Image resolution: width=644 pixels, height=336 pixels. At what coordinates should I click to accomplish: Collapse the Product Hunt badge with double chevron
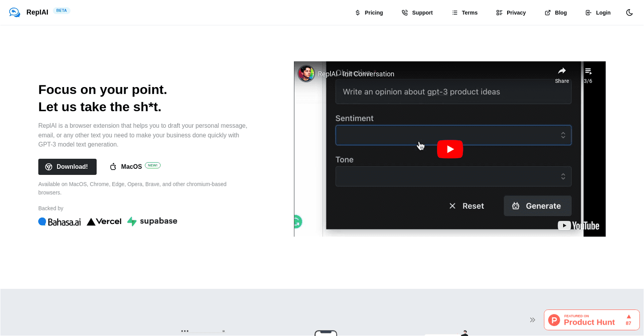pyautogui.click(x=533, y=320)
